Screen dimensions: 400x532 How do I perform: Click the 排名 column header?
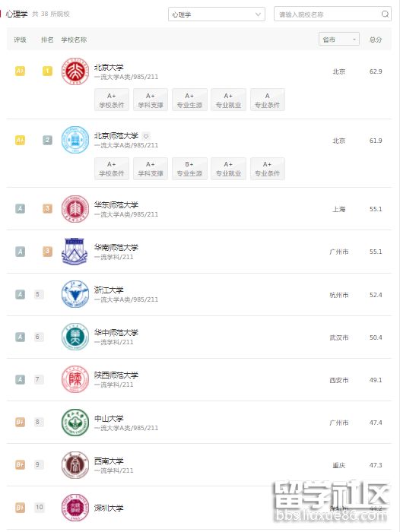(x=47, y=40)
